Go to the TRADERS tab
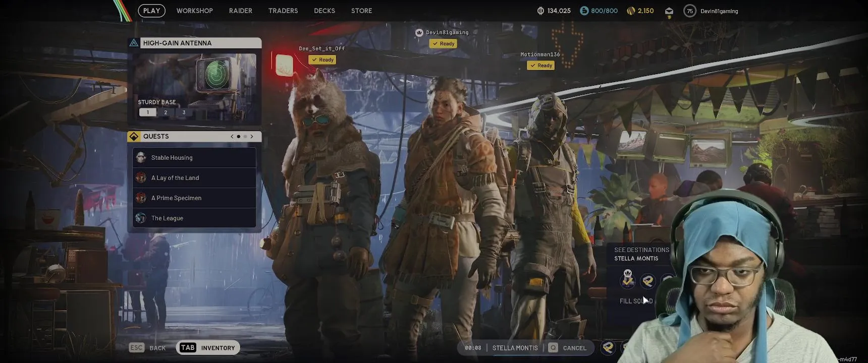The image size is (868, 363). tap(283, 11)
